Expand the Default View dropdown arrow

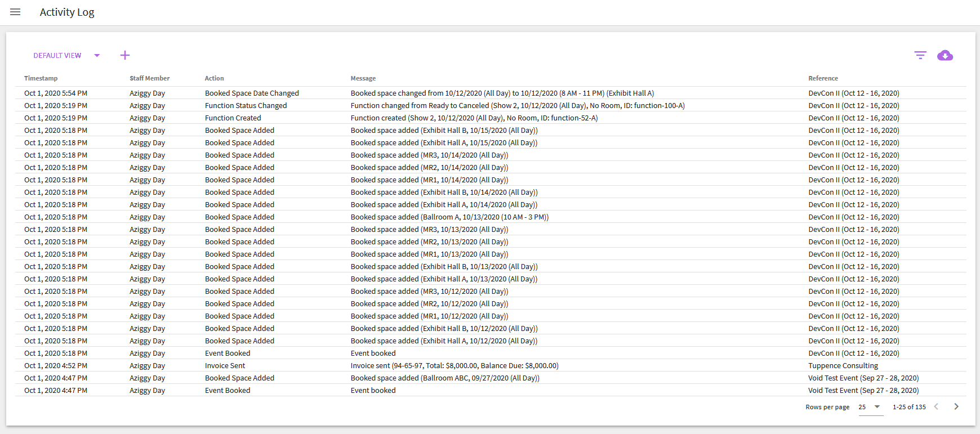click(97, 55)
